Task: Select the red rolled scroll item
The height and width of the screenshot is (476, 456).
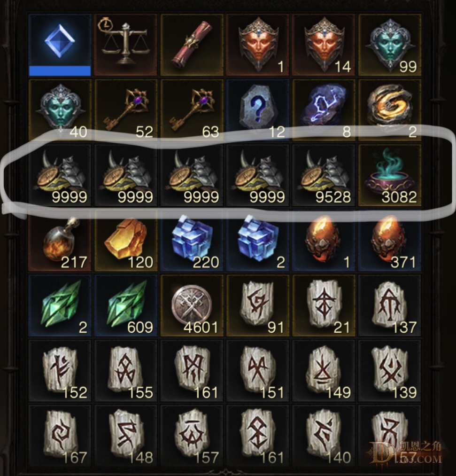Action: 192,45
